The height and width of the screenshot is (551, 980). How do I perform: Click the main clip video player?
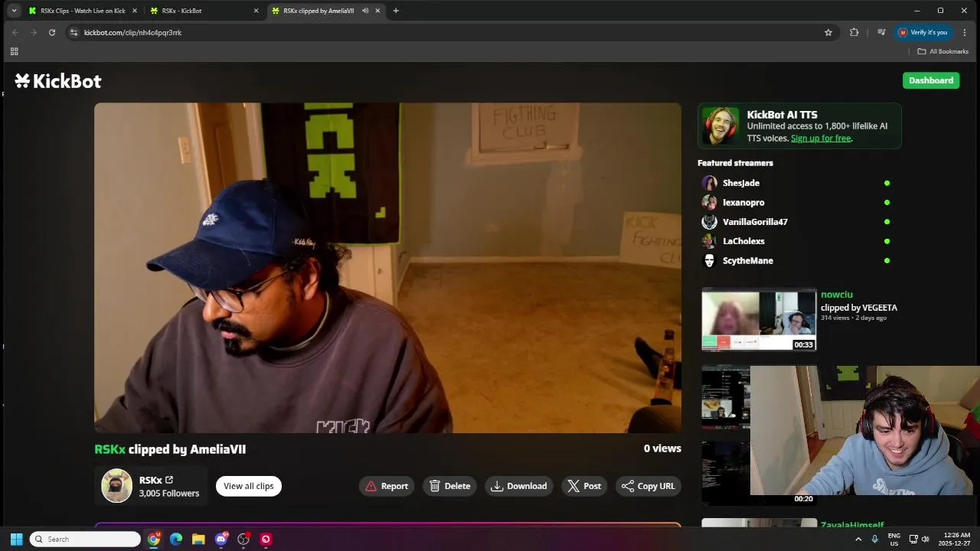[387, 268]
